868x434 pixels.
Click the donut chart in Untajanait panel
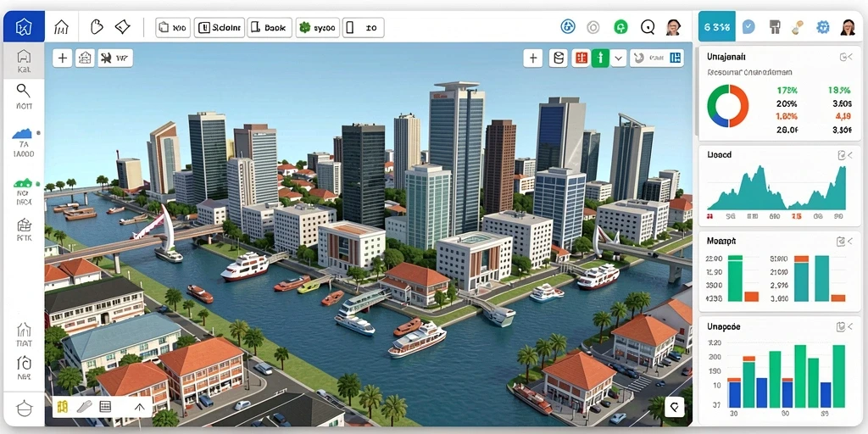tap(727, 106)
